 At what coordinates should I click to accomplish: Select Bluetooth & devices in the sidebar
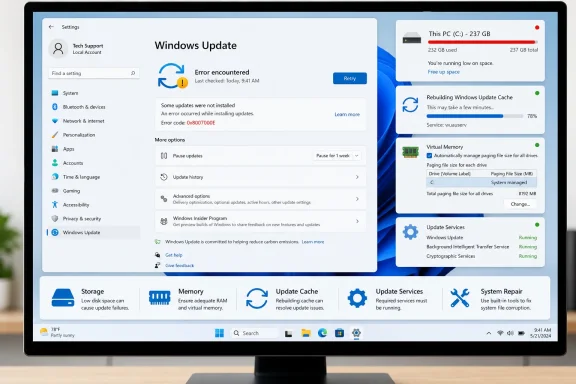point(94,107)
